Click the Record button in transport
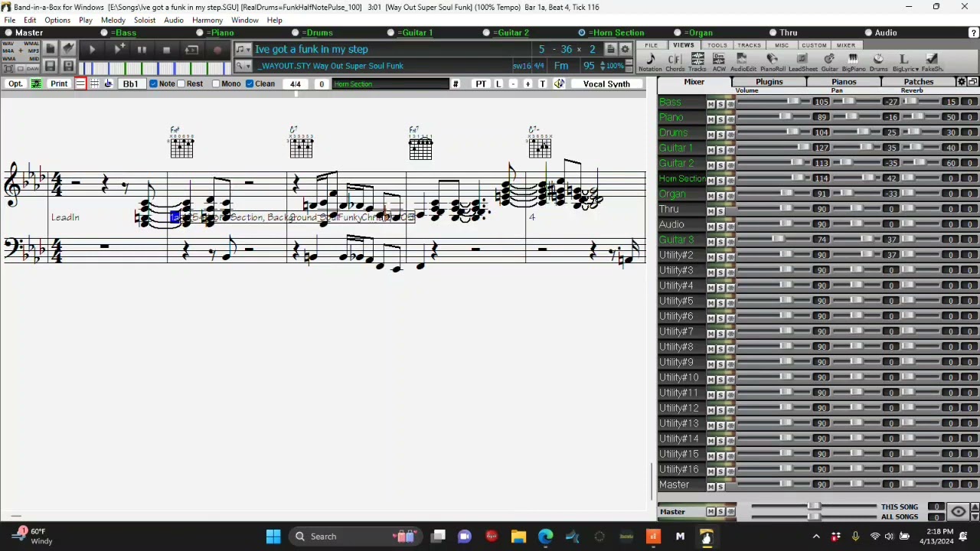The image size is (980, 551). tap(217, 50)
